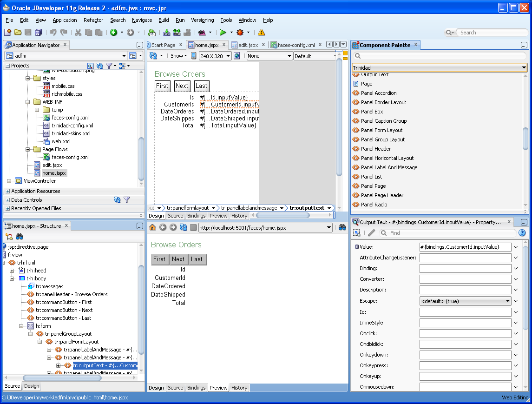Expand the Application Resources section
Screen dimensions: 532x404
click(8, 191)
